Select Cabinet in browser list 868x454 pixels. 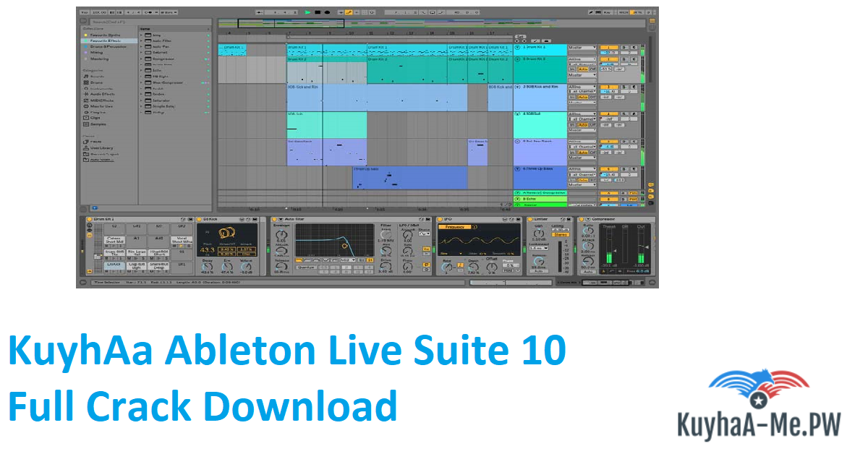pos(158,52)
